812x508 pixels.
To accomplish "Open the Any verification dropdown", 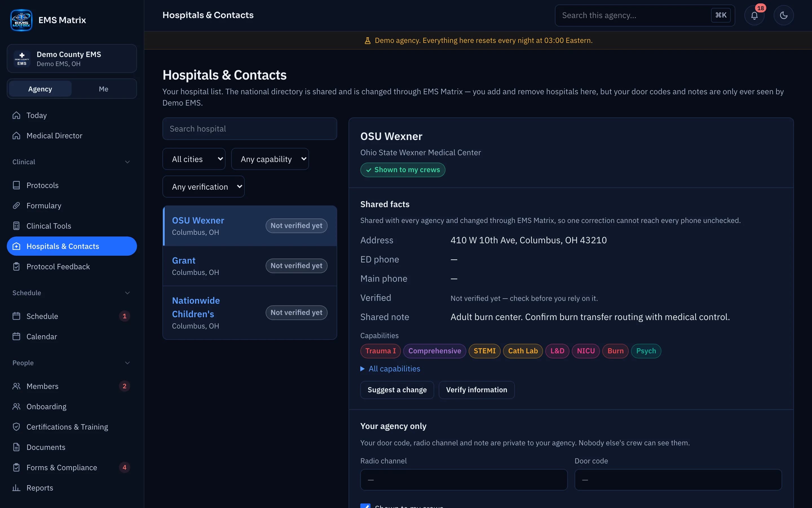I will tap(203, 187).
